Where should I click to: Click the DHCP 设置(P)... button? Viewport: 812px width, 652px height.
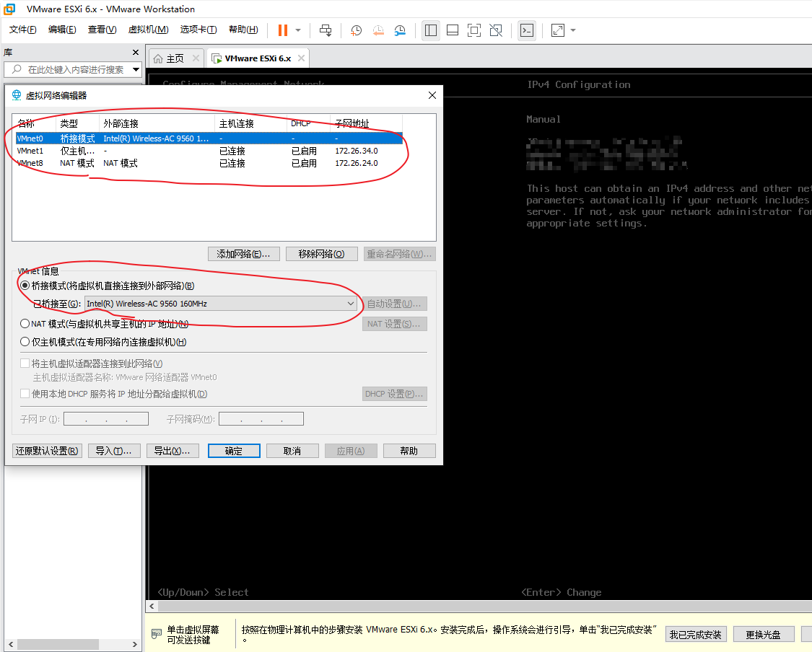click(x=395, y=394)
